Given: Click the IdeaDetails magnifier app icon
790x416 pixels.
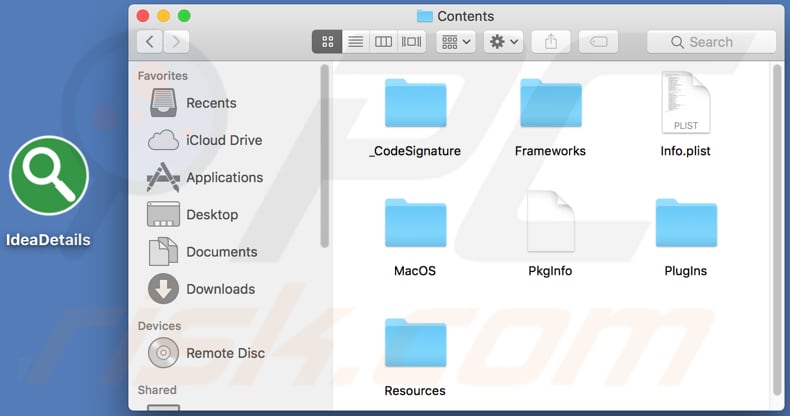Looking at the screenshot, I should click(49, 176).
